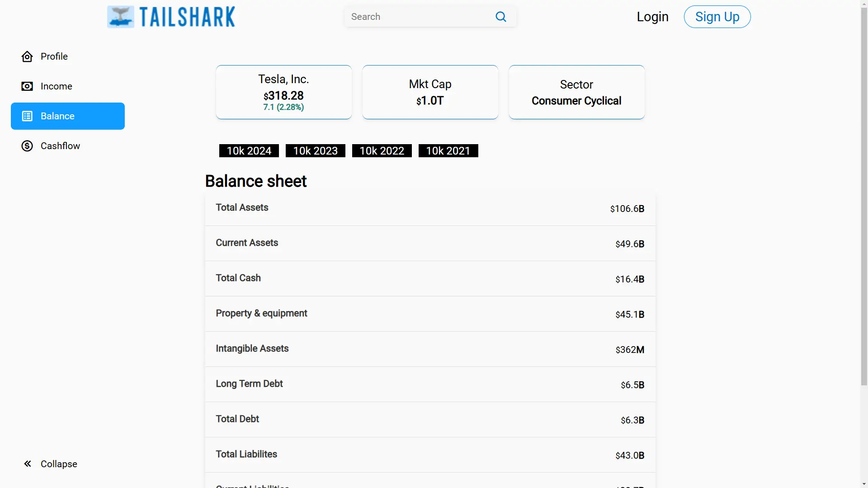Screen dimensions: 868x488
Task: Click the Cashflow dollar circle icon
Action: (x=27, y=146)
